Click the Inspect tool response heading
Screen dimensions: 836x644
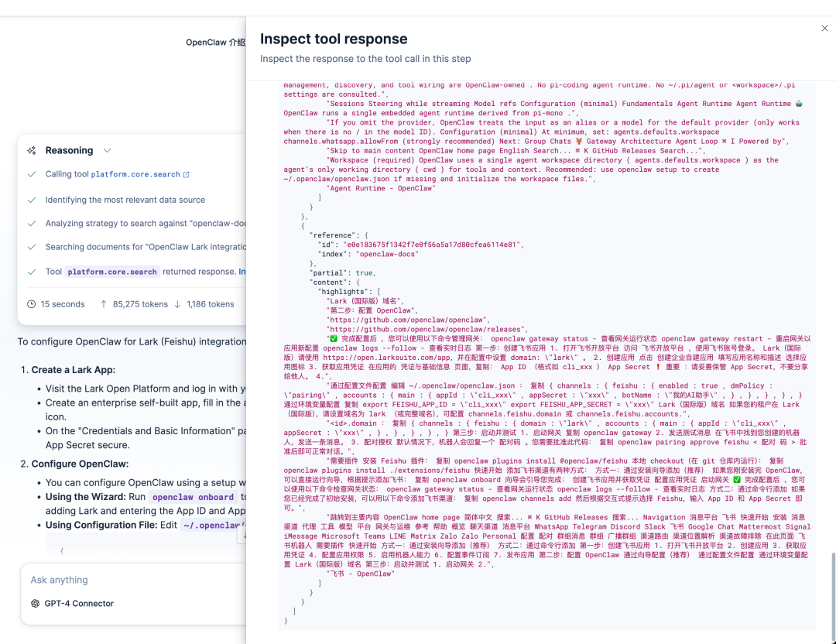334,39
